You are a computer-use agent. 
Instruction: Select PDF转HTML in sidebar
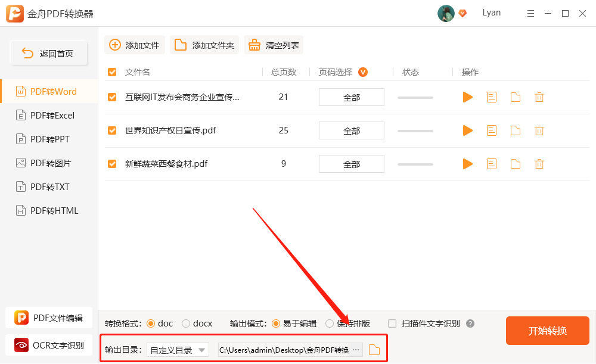pos(49,210)
